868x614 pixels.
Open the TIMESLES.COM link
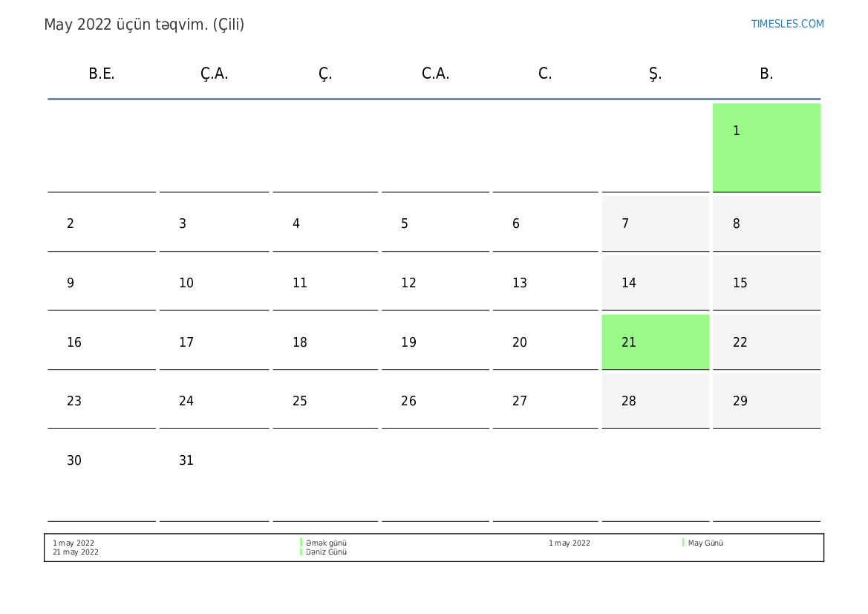tap(787, 24)
